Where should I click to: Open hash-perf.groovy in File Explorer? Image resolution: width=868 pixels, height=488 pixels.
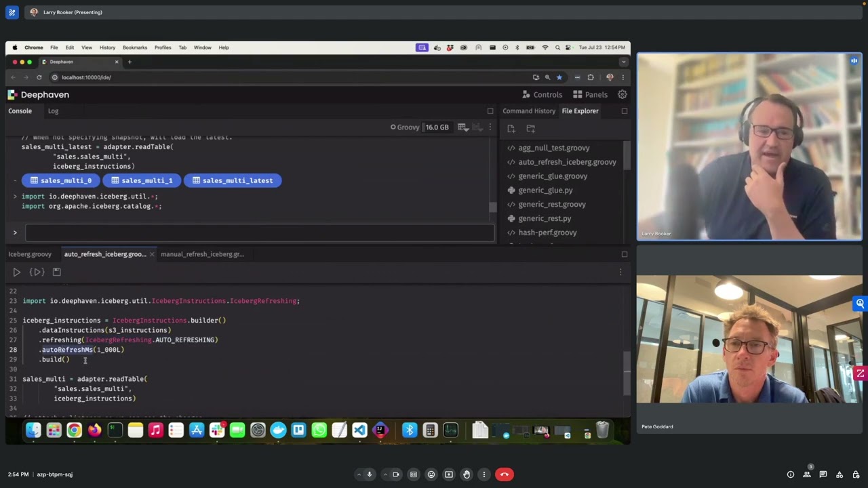pos(547,232)
